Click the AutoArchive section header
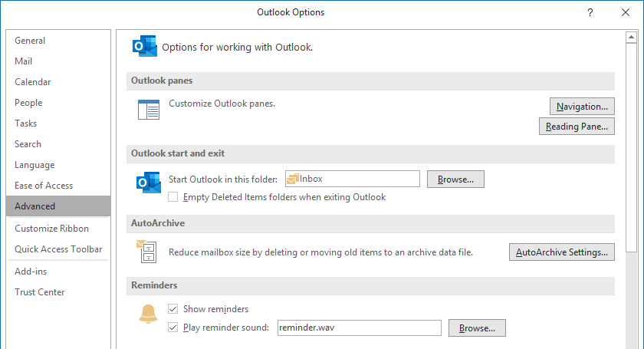The width and height of the screenshot is (644, 349). 370,223
